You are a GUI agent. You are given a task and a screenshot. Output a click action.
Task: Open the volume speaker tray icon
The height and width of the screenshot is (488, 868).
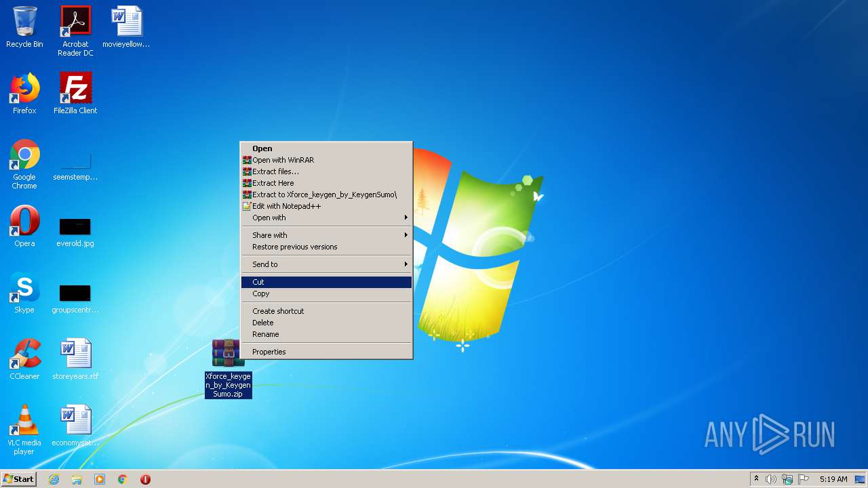(771, 479)
